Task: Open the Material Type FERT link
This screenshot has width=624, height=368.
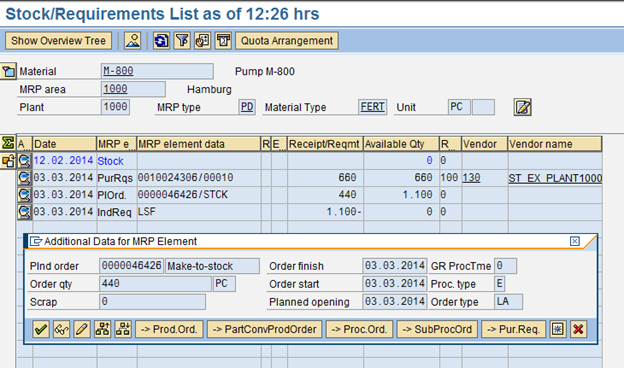Action: 372,107
